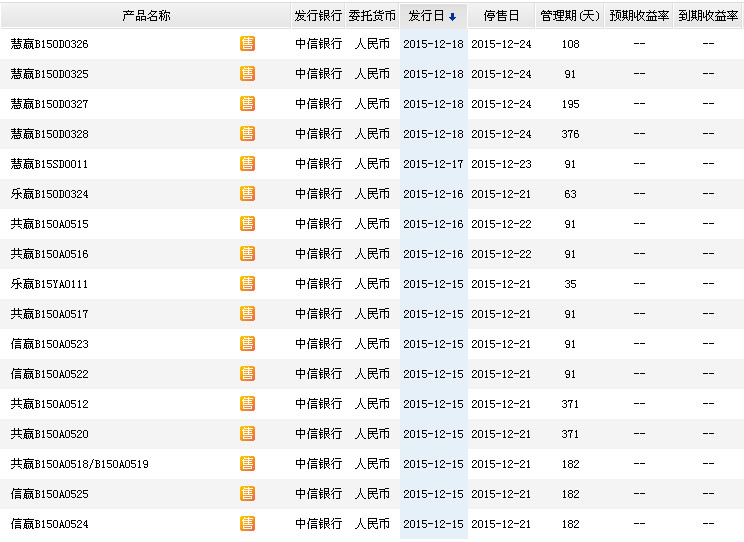Sort by the 管理期(天) column header
The width and height of the screenshot is (744, 542).
pos(569,16)
